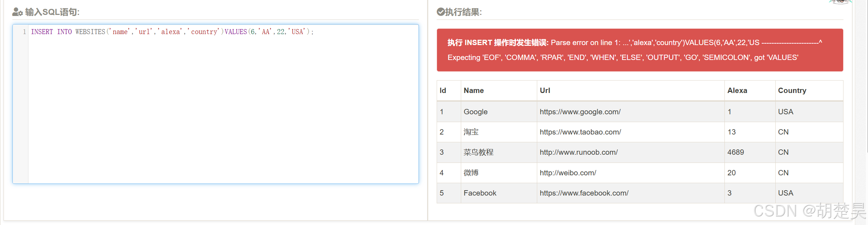
Task: Click the Alexa column header
Action: pos(750,90)
